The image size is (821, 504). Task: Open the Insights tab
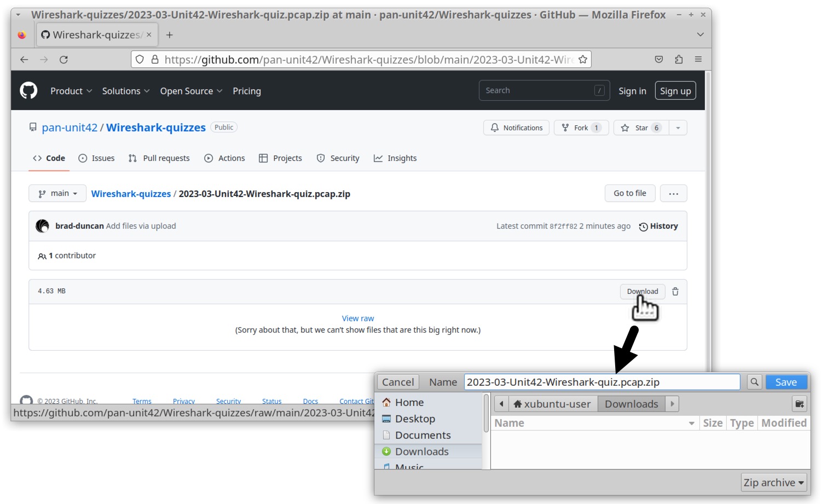point(395,158)
